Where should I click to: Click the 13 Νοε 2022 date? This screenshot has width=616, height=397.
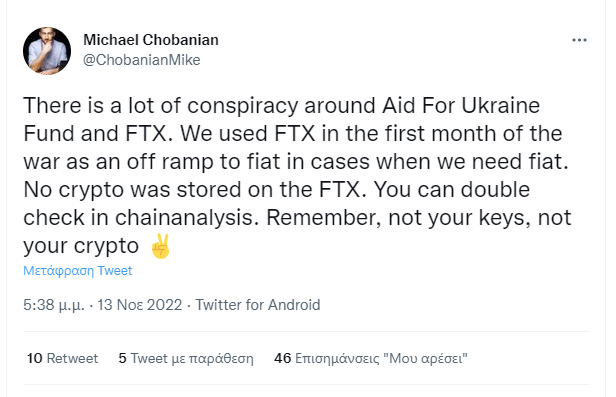click(140, 305)
